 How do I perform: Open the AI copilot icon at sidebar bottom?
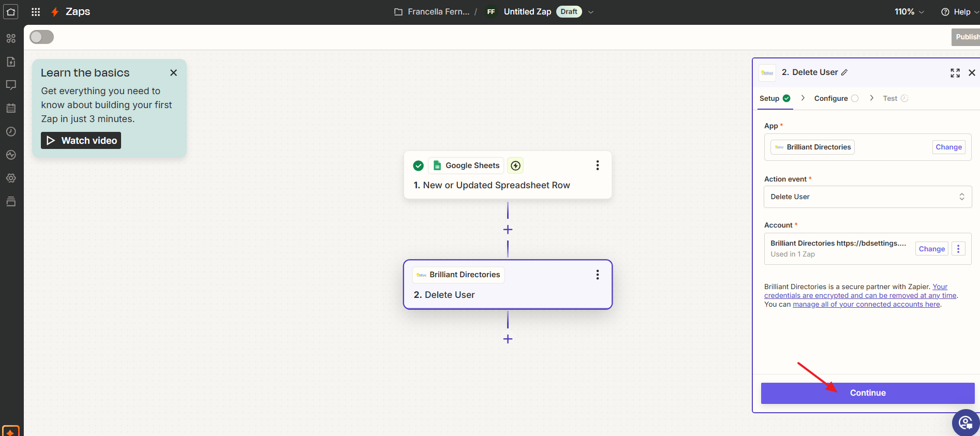click(11, 431)
